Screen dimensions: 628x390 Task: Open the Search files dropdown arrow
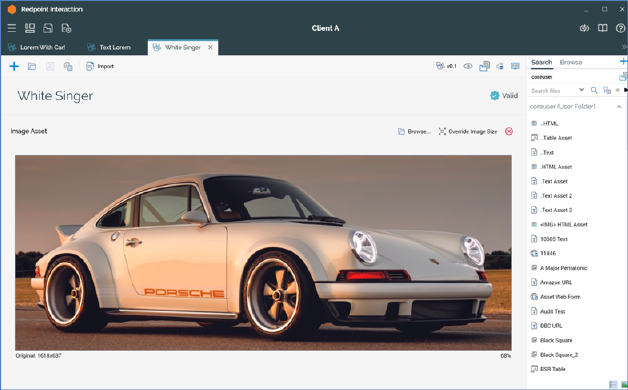[582, 90]
